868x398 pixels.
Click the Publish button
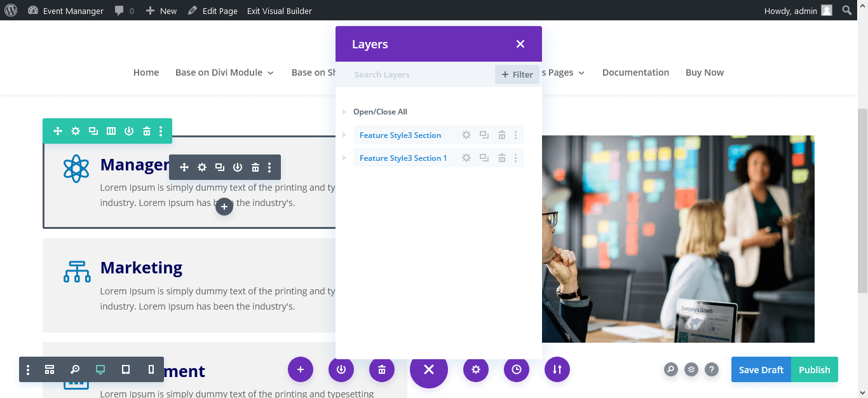tap(815, 369)
